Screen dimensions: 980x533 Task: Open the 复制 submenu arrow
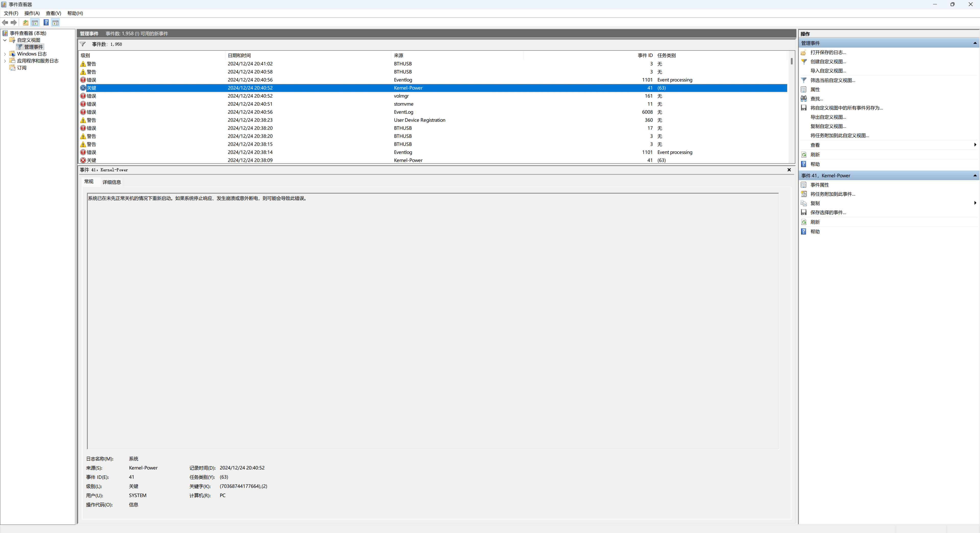point(975,203)
